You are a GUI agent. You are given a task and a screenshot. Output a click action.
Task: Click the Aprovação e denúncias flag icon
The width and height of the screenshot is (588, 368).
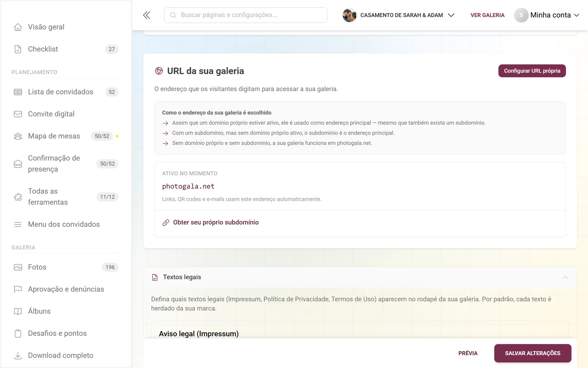pyautogui.click(x=18, y=289)
